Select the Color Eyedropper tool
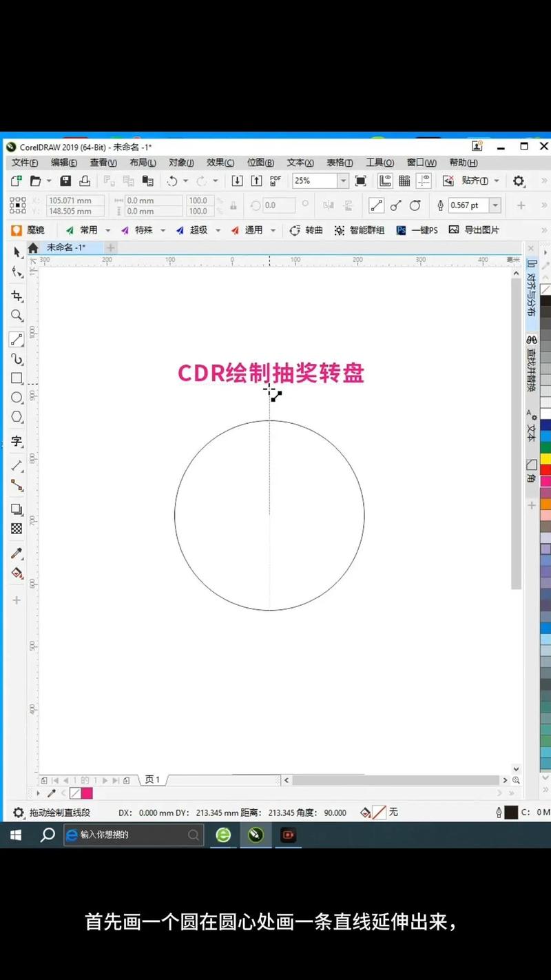Image resolution: width=551 pixels, height=980 pixels. pos(17,553)
